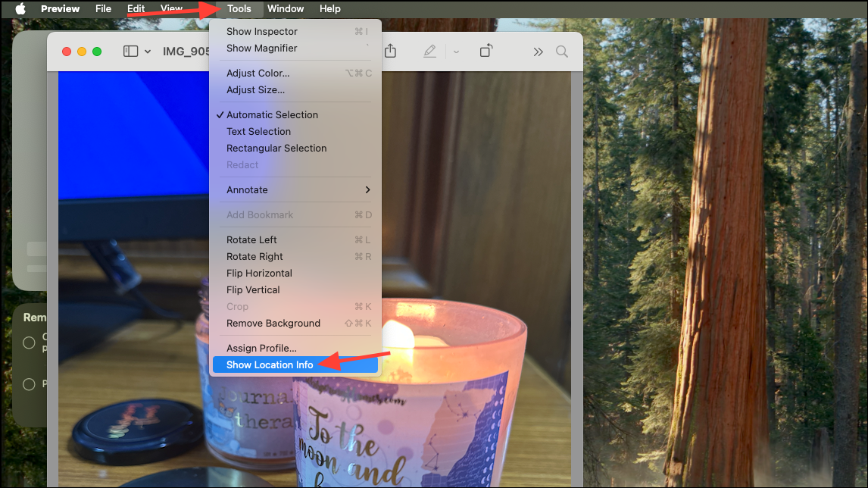Image resolution: width=868 pixels, height=488 pixels.
Task: Open the Markup options dropdown arrow
Action: pyautogui.click(x=456, y=52)
